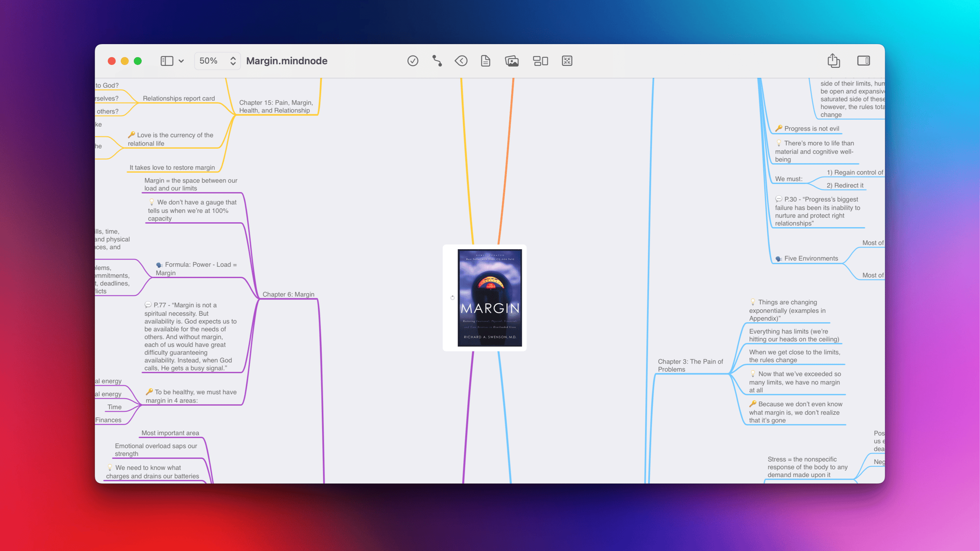Select the Five Environments node

(806, 259)
